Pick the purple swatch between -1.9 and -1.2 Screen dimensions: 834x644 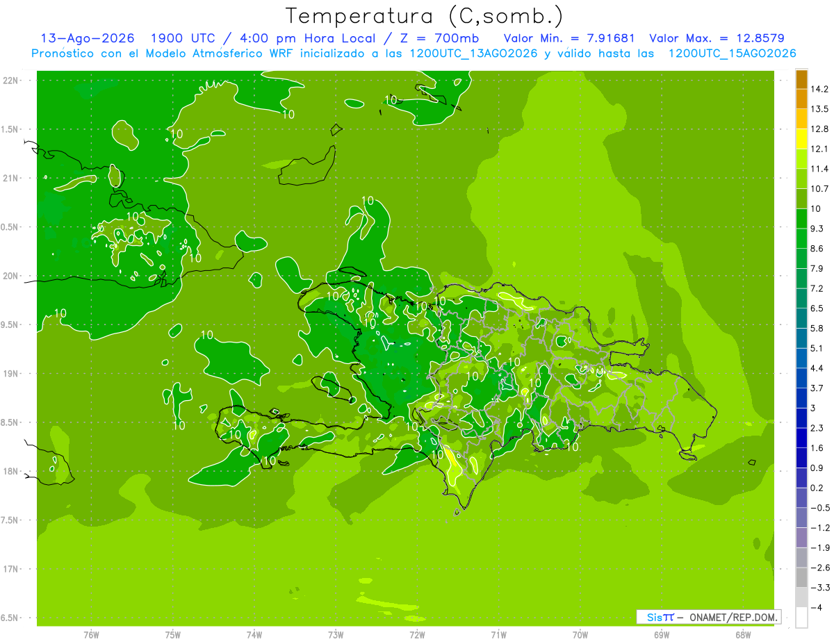pyautogui.click(x=801, y=538)
